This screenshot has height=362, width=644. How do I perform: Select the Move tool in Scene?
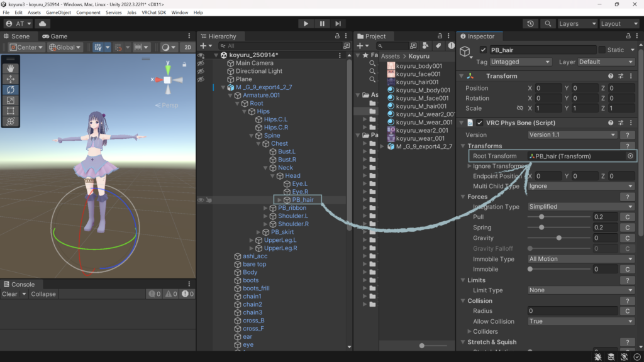pos(11,79)
